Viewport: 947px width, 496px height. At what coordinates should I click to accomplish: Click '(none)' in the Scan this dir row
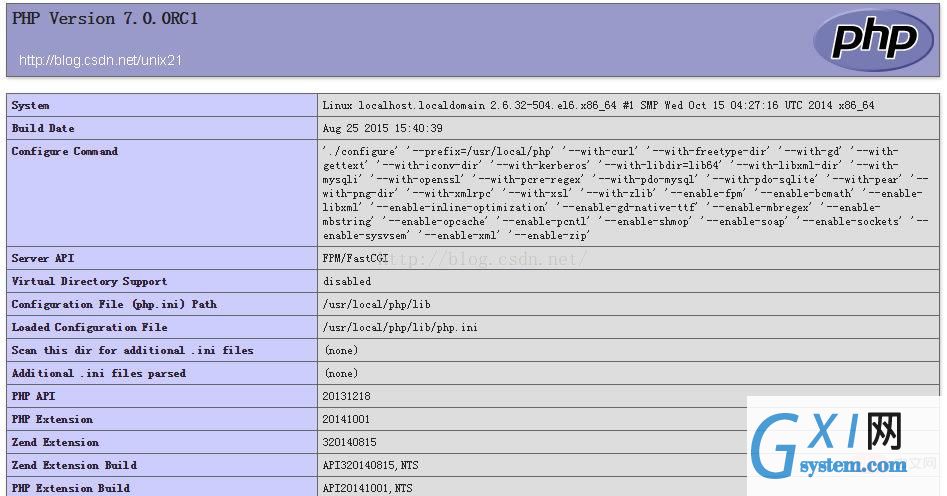(x=341, y=350)
